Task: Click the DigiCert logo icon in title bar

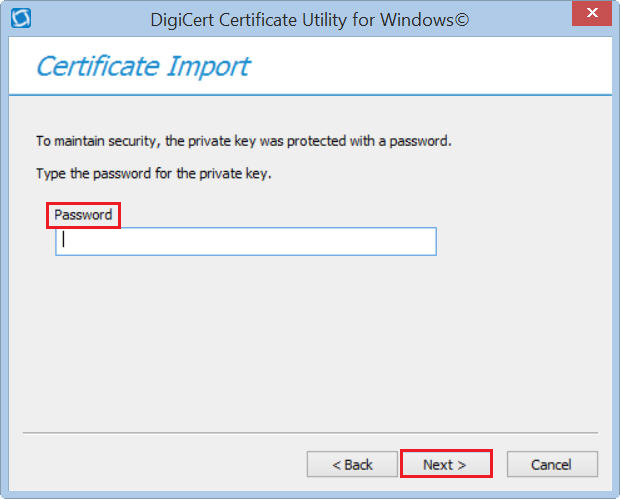Action: tap(19, 18)
